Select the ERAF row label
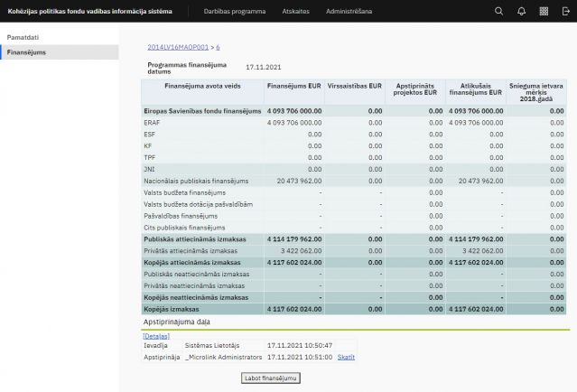577x392 pixels. point(152,122)
